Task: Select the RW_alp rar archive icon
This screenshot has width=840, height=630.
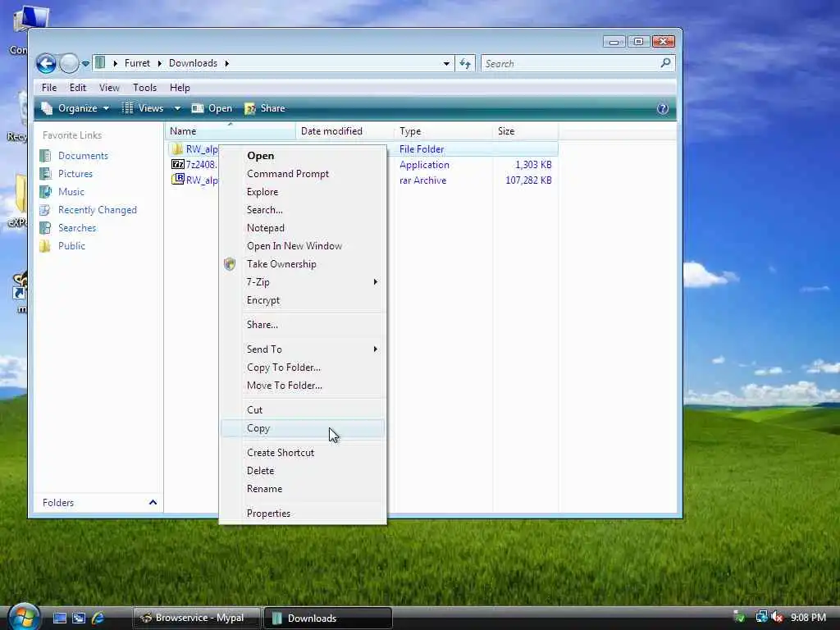Action: pos(177,180)
